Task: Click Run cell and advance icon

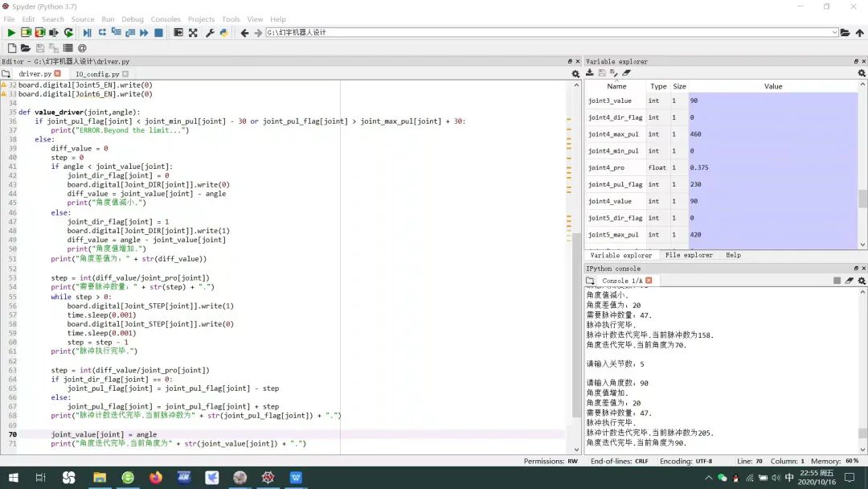Action: pyautogui.click(x=40, y=33)
